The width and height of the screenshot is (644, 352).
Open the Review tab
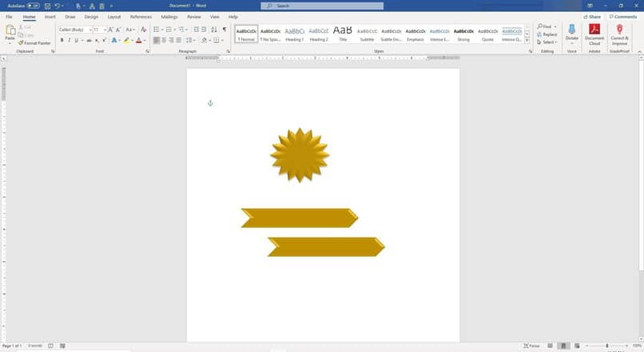194,17
